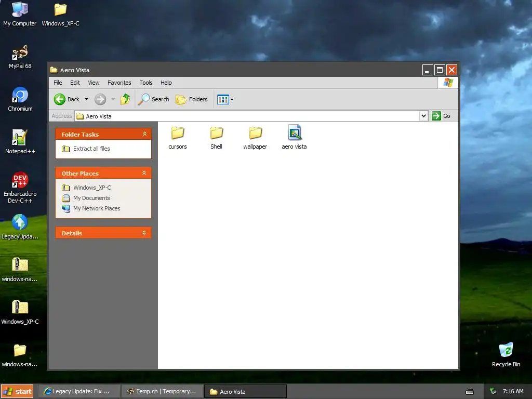Open the Help menu
Image resolution: width=532 pixels, height=399 pixels.
tap(166, 83)
